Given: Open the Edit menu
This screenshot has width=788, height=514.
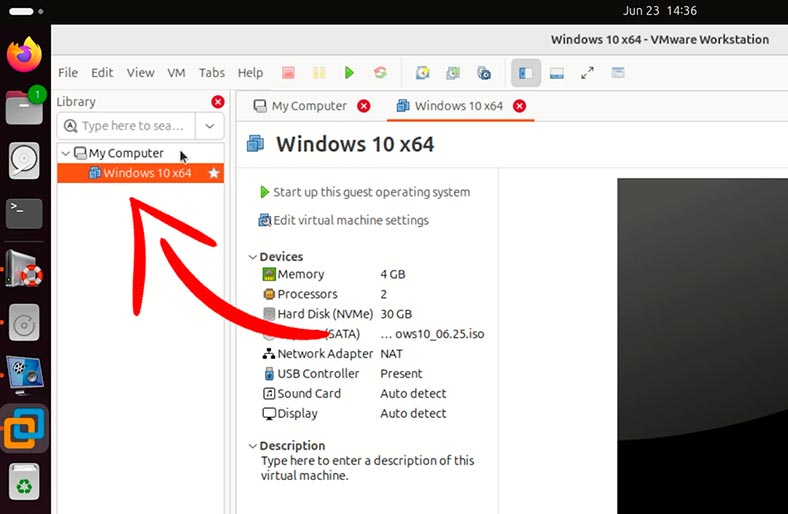Looking at the screenshot, I should [x=102, y=73].
